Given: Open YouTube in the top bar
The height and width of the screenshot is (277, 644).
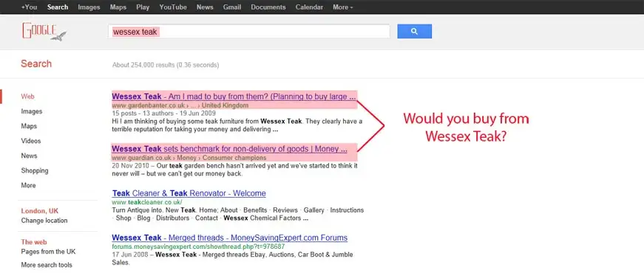Looking at the screenshot, I should (173, 7).
